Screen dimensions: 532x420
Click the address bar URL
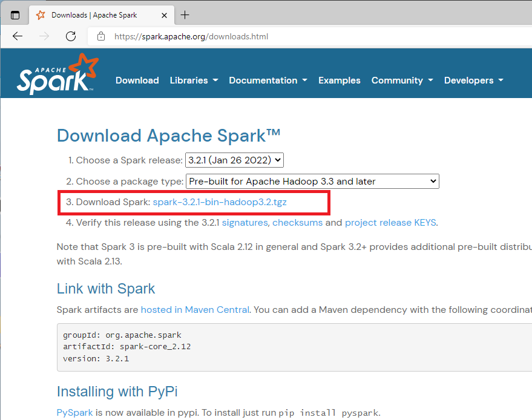[191, 37]
